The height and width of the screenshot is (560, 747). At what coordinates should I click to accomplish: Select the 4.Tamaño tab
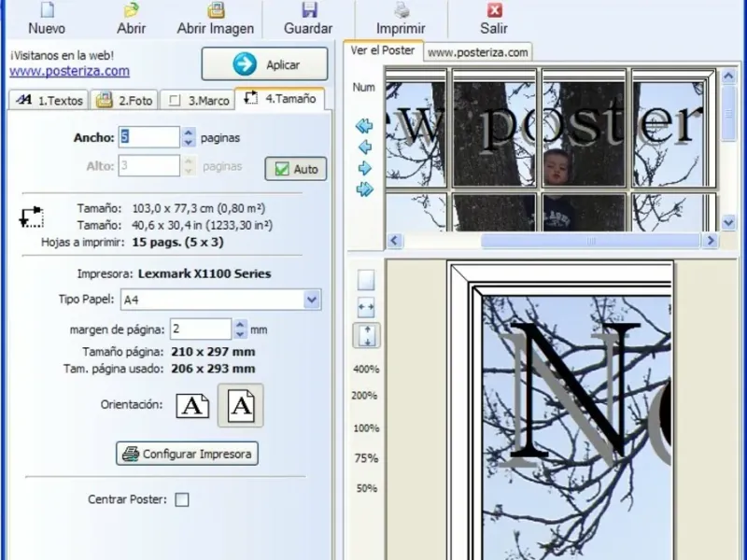(x=280, y=99)
